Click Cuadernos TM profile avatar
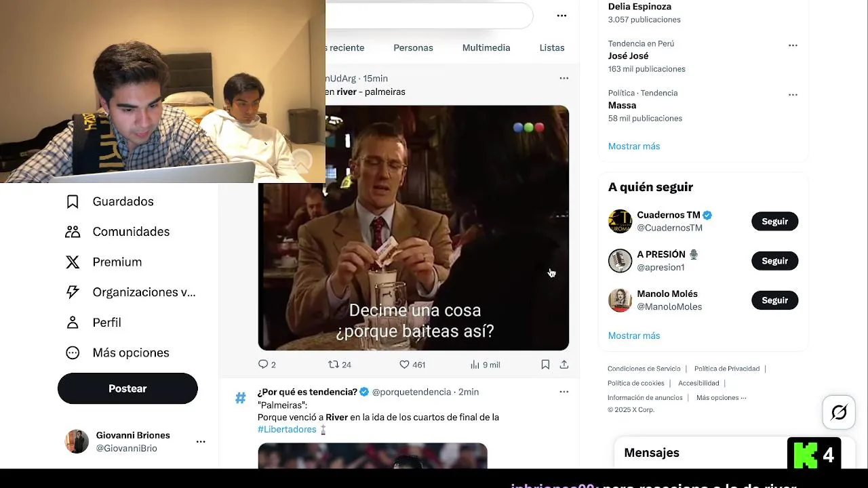Screen dimensions: 868x488 point(620,222)
